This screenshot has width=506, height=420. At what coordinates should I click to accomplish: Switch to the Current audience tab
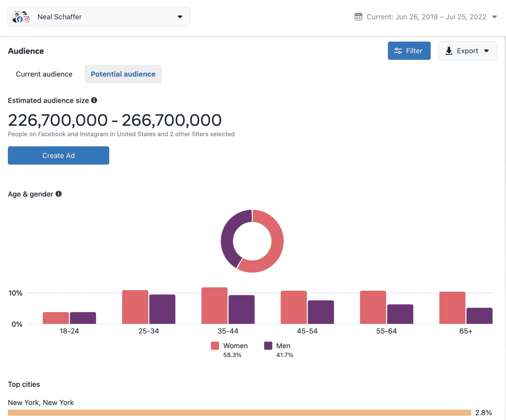click(x=44, y=74)
